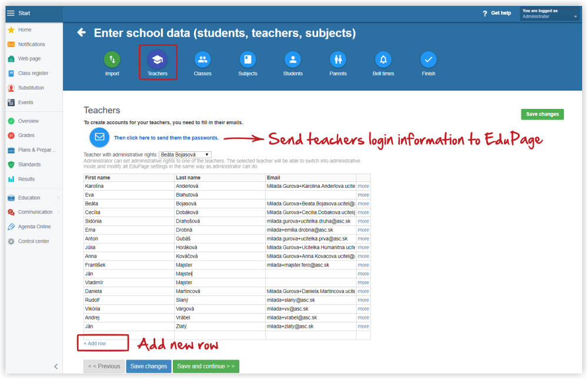Click the Get help question mark

point(485,13)
